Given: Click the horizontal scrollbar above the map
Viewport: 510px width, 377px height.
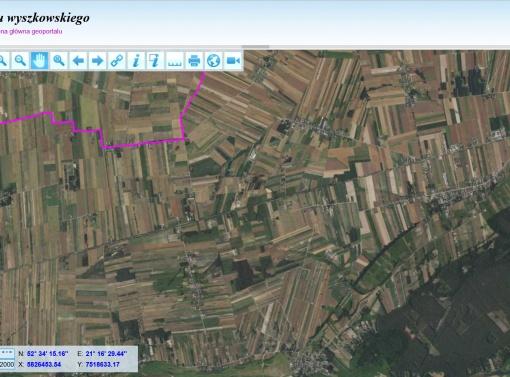Looking at the screenshot, I should 255,47.
